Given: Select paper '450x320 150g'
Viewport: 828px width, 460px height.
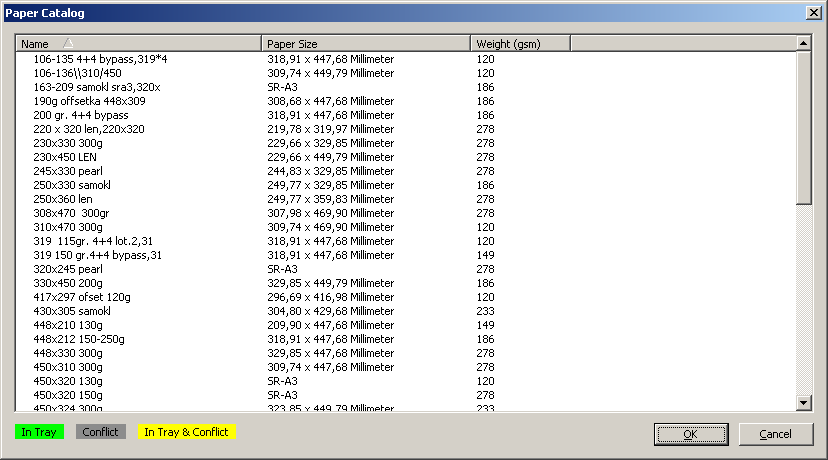Looking at the screenshot, I should point(68,395).
